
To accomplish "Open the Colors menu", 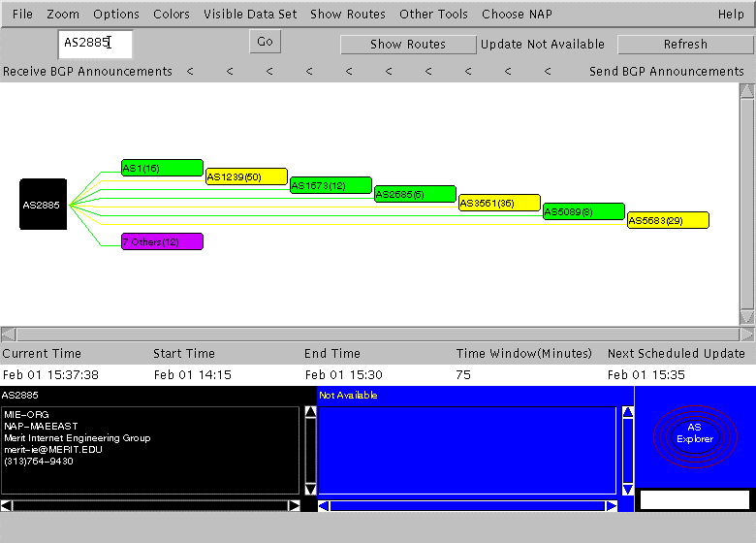I will point(172,15).
